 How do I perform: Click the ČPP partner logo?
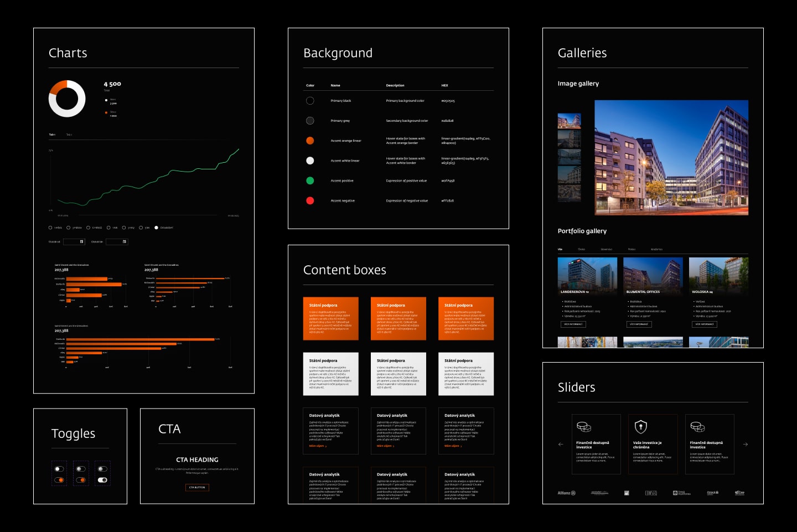pos(739,493)
